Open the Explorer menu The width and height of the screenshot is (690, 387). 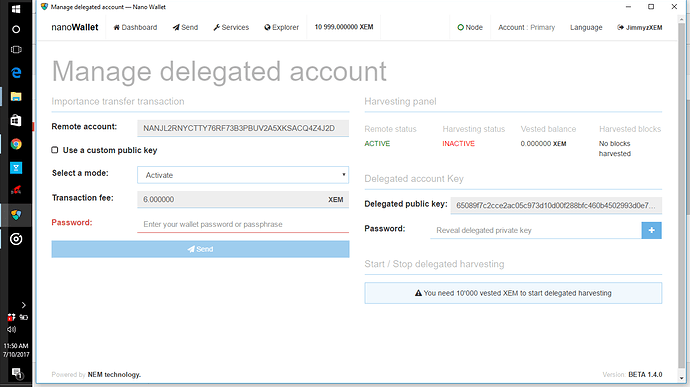click(x=282, y=27)
